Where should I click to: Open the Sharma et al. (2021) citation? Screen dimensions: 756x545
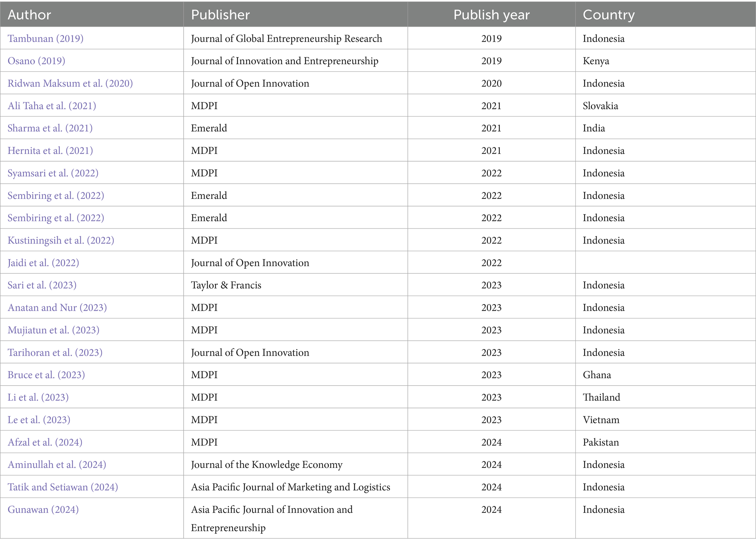point(50,128)
